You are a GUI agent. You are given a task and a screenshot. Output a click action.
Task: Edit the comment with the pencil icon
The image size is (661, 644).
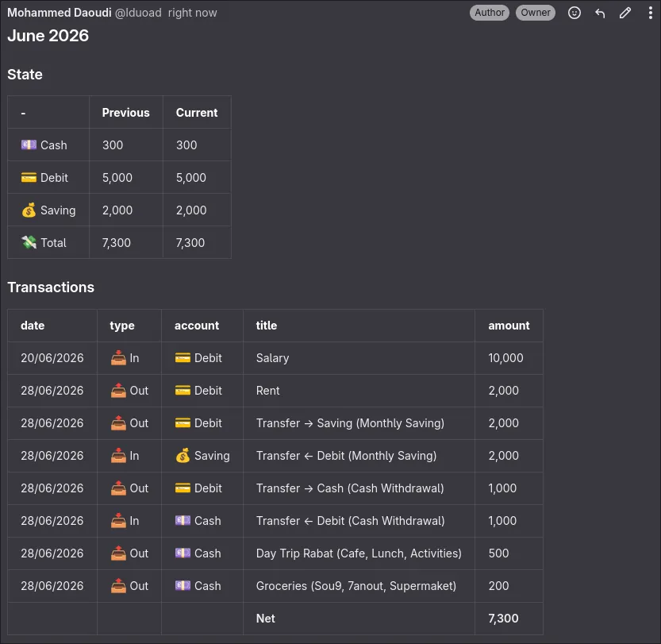point(625,13)
